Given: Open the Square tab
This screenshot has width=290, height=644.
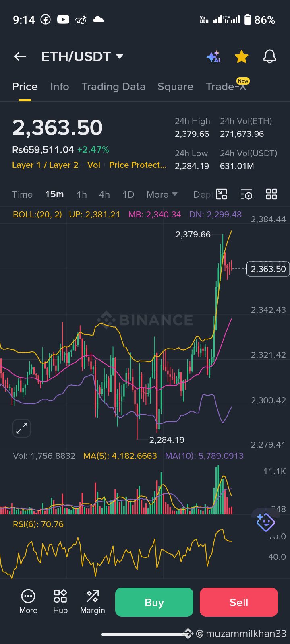Looking at the screenshot, I should coord(175,87).
